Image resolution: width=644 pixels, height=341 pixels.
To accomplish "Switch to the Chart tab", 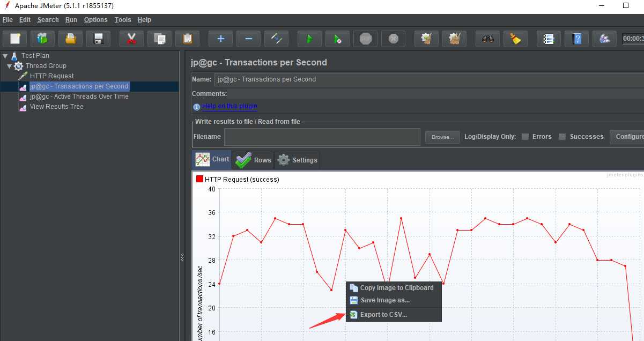I will click(212, 159).
